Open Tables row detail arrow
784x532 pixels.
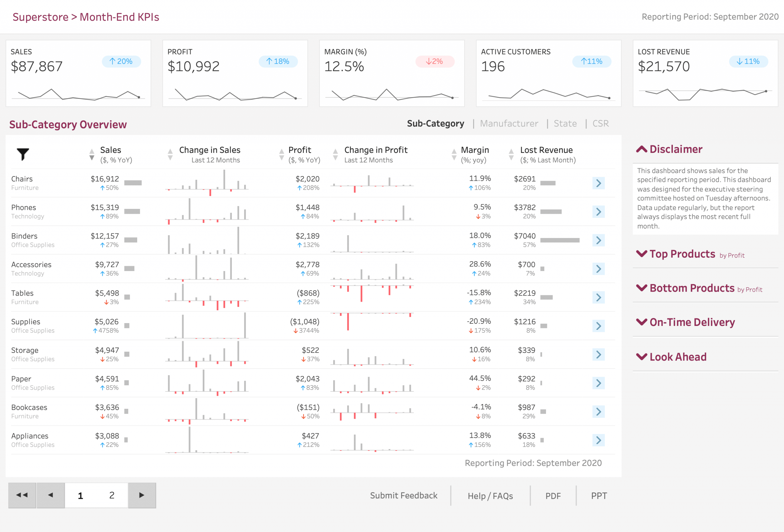click(598, 297)
